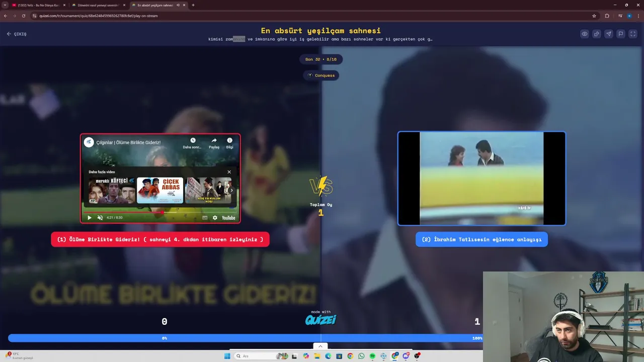This screenshot has width=644, height=362.
Task: Click the vote percentage progress bar
Action: pos(246,338)
